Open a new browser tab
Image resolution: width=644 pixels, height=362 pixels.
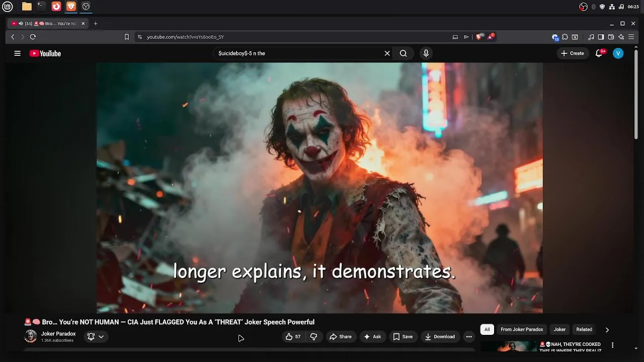point(96,23)
